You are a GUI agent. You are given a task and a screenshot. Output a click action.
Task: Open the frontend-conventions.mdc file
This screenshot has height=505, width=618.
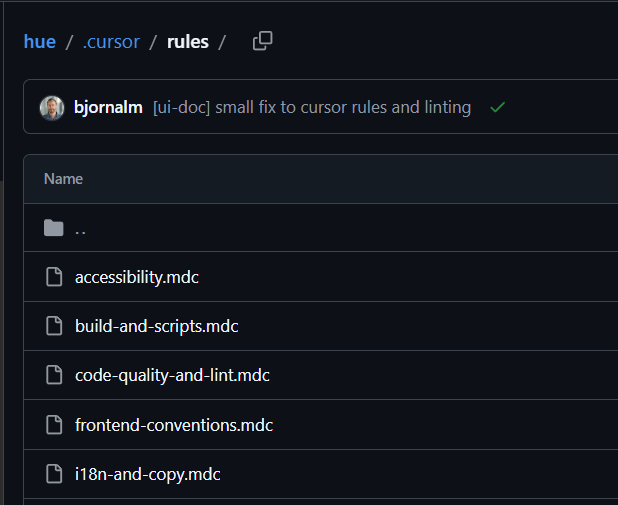[174, 425]
